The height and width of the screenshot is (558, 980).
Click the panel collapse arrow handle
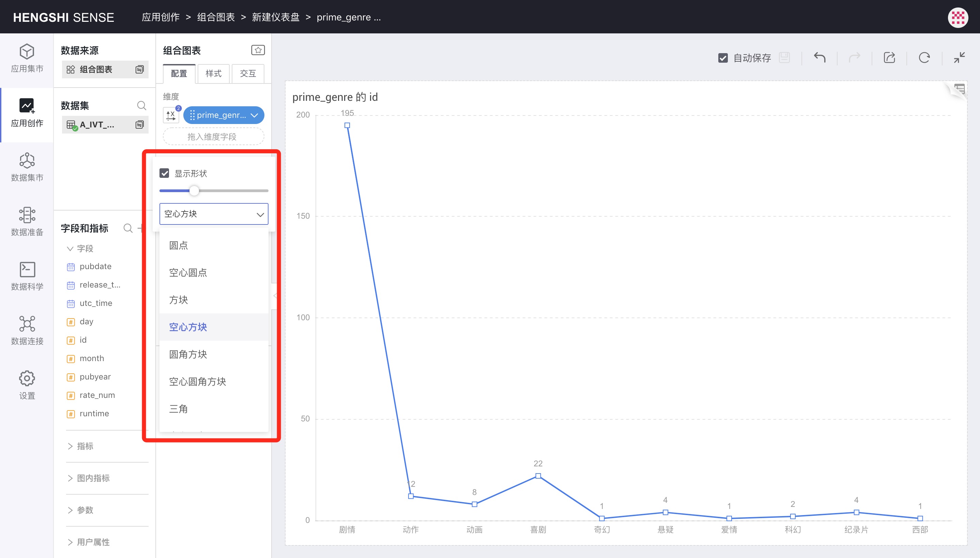tap(275, 296)
